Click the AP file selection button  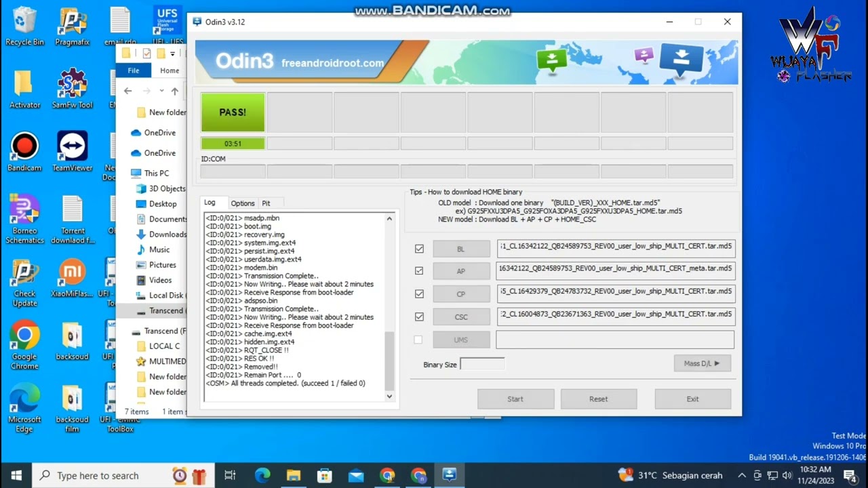coord(461,271)
